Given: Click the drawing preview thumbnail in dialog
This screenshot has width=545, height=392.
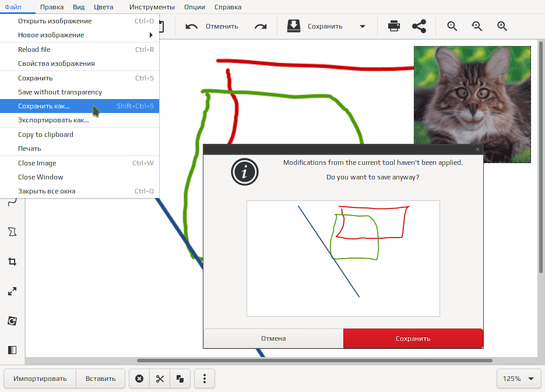Looking at the screenshot, I should click(x=343, y=259).
